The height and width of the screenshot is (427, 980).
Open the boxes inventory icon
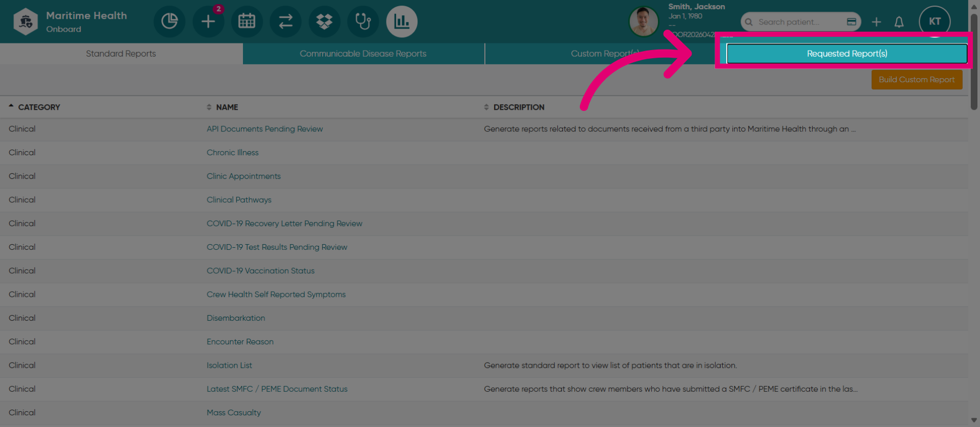tap(325, 21)
